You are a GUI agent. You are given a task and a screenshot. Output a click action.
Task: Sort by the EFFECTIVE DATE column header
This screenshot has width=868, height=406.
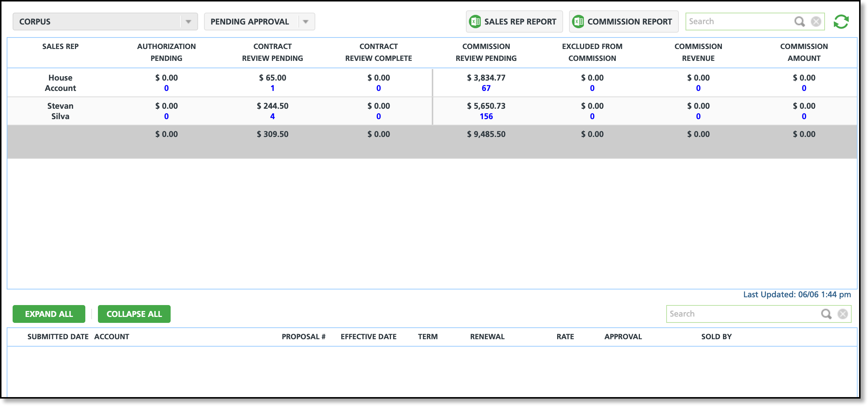tap(368, 337)
